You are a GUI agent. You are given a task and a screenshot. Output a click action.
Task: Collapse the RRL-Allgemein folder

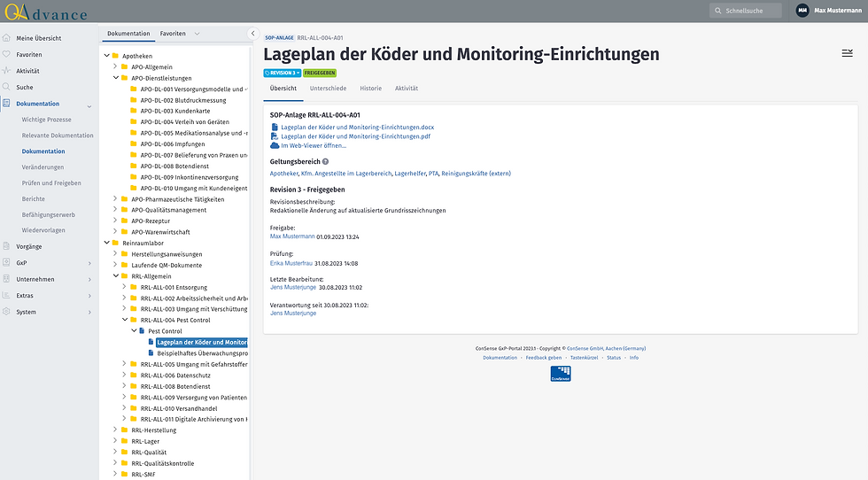pyautogui.click(x=116, y=275)
